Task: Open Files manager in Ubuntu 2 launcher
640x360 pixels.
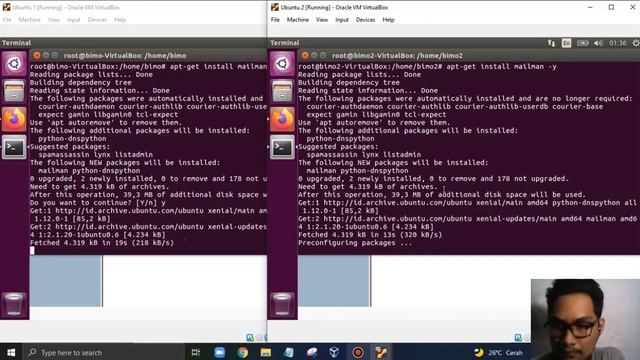Action: [x=282, y=91]
